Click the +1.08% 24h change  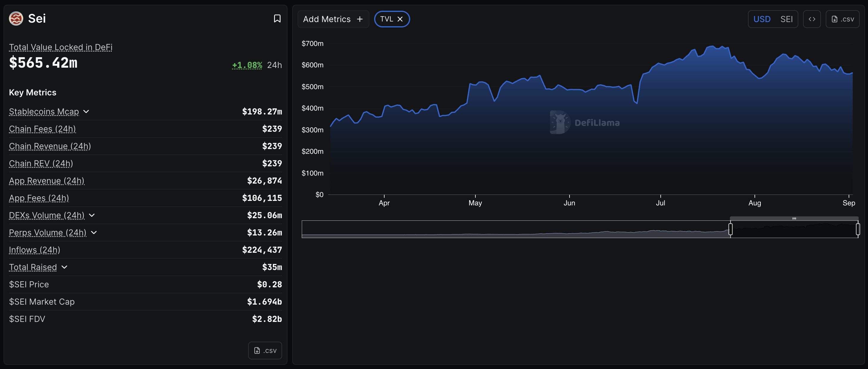click(247, 65)
